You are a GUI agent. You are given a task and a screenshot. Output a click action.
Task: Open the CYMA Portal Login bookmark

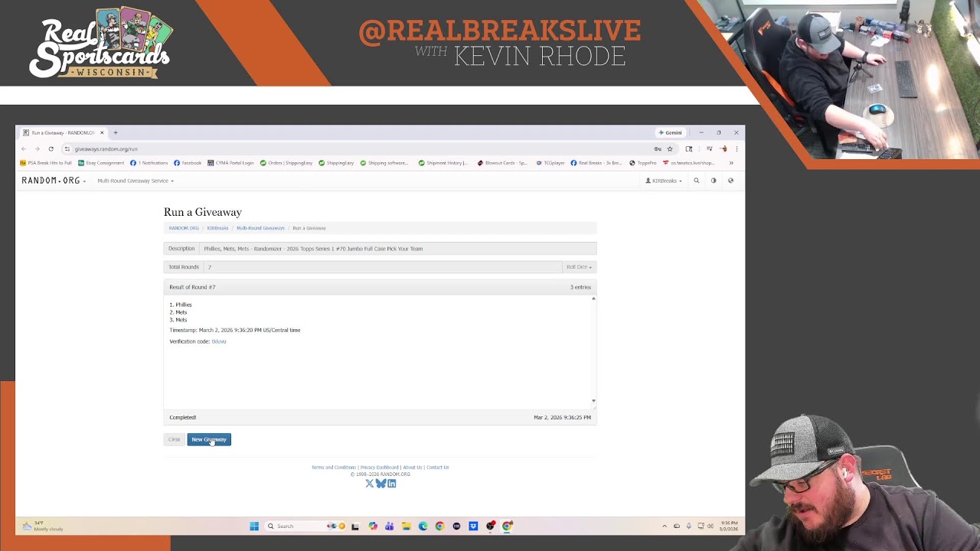[230, 163]
